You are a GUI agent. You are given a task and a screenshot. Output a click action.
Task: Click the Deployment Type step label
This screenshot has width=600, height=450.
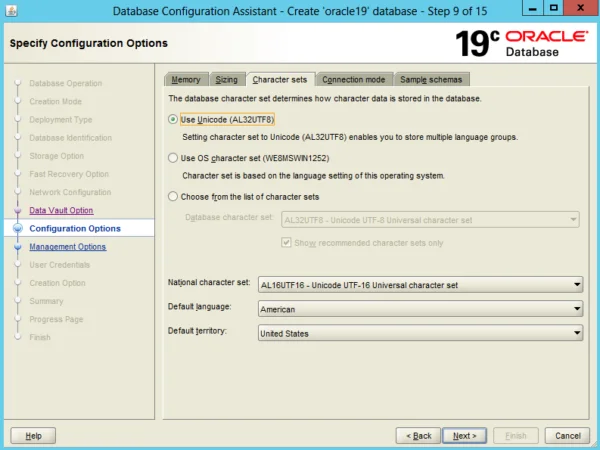coord(61,120)
